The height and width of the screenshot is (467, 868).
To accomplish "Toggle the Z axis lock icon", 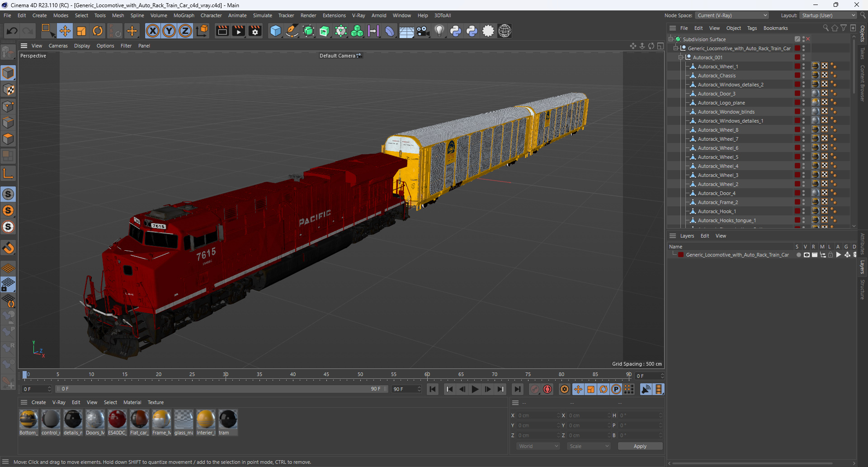I will pyautogui.click(x=185, y=31).
